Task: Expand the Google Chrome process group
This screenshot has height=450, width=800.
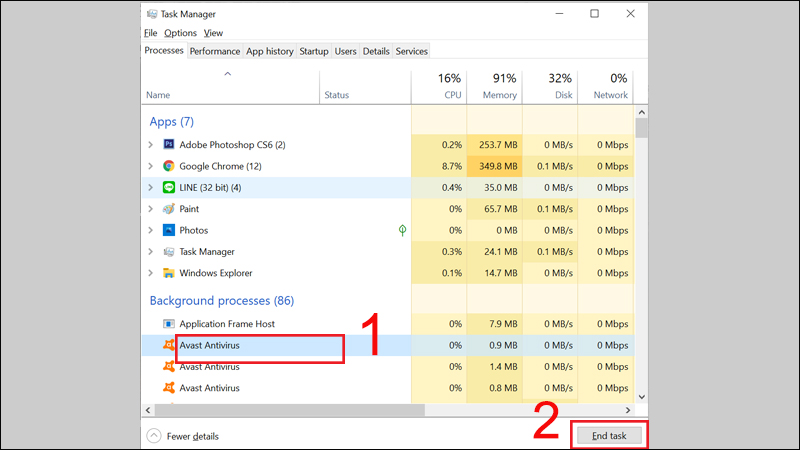Action: tap(151, 166)
